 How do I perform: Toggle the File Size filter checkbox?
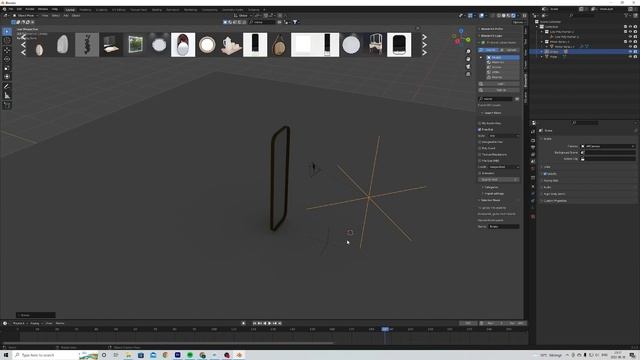point(480,160)
